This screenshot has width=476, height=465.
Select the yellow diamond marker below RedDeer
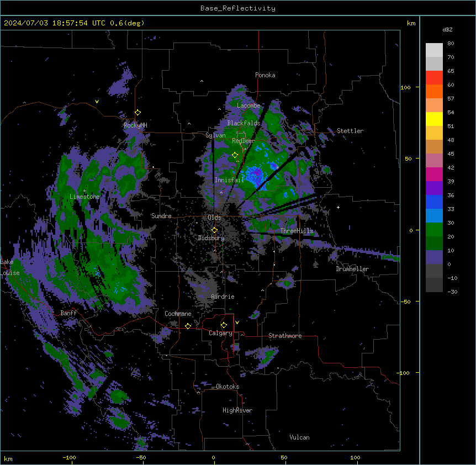pos(235,155)
